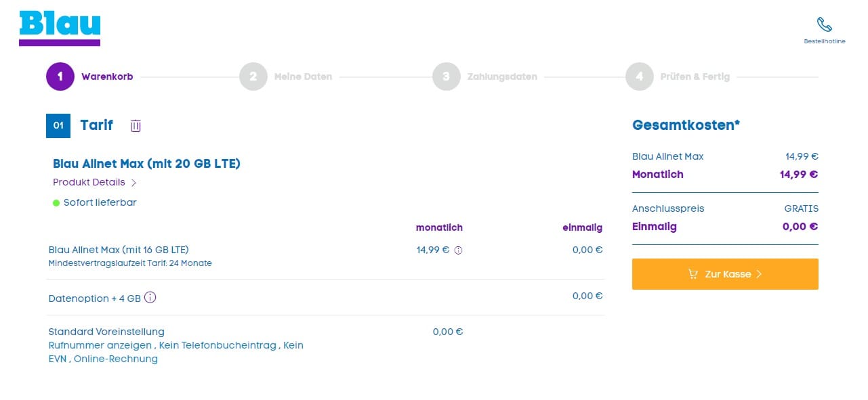Click the 'Rufnummer anzeigen' settings description
This screenshot has height=400, width=868.
coord(176,352)
